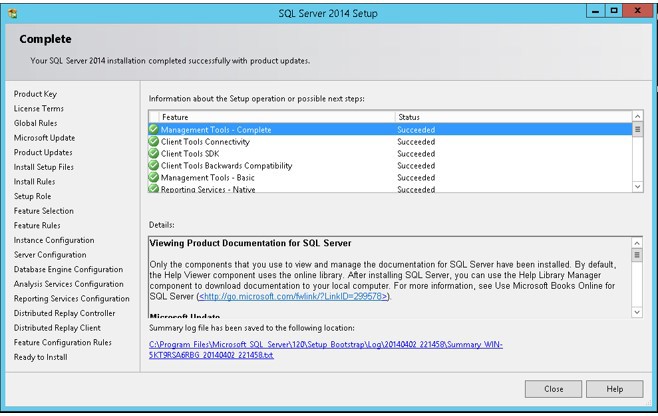This screenshot has height=416, width=658.
Task: Click the Distributed Replay Client step
Action: coord(57,328)
